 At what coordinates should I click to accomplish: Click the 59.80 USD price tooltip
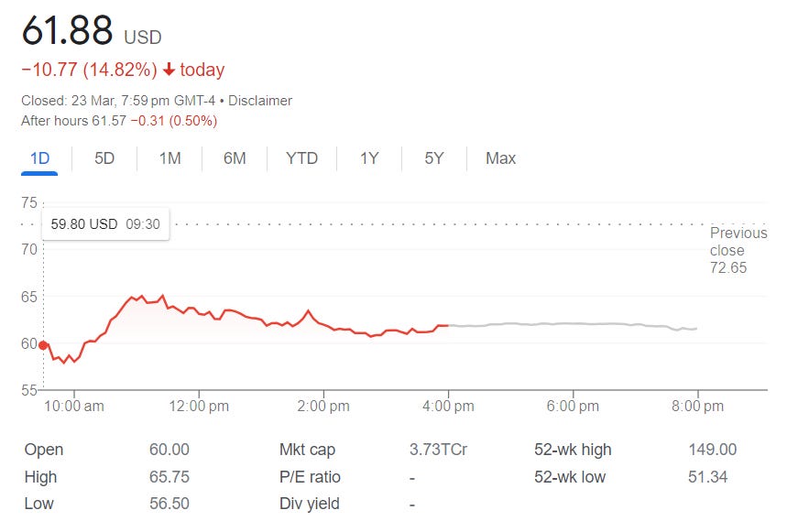(x=104, y=223)
